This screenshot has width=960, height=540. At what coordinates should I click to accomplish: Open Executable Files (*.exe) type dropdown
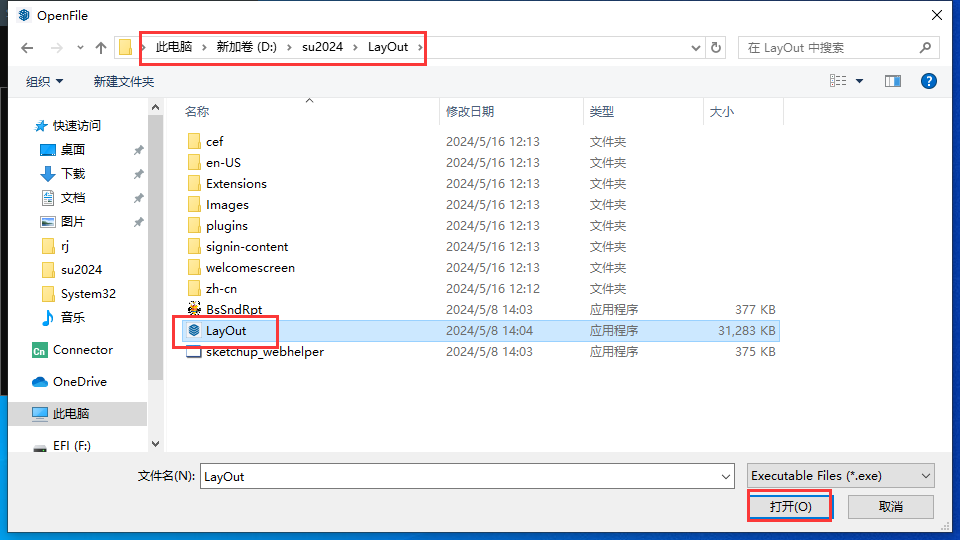coord(841,476)
